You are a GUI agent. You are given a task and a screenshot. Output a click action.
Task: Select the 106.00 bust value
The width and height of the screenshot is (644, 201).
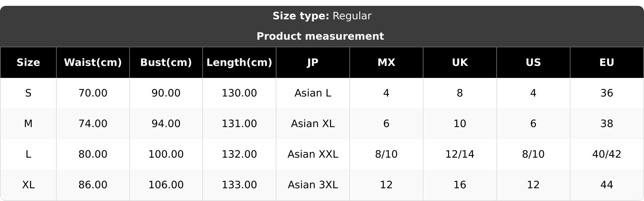click(166, 185)
